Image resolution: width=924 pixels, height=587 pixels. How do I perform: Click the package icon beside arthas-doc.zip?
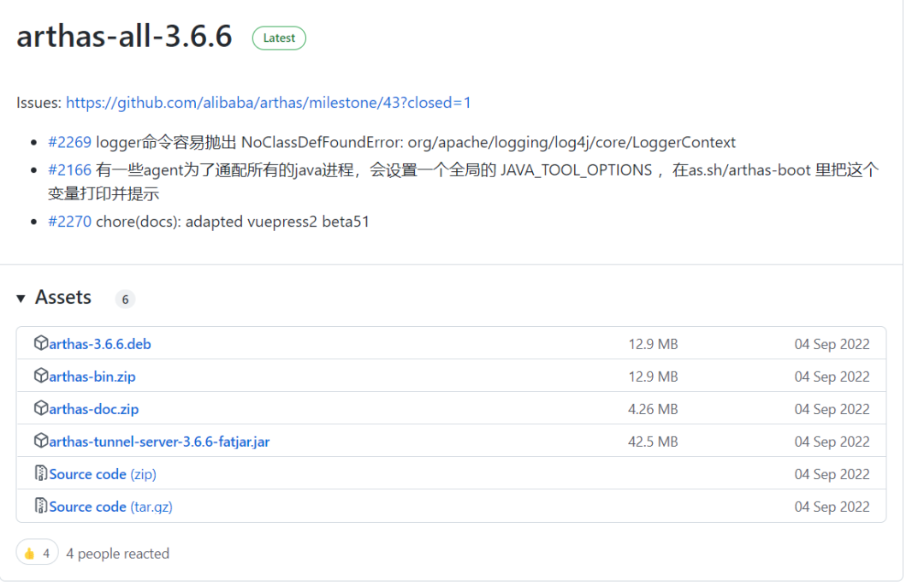41,408
